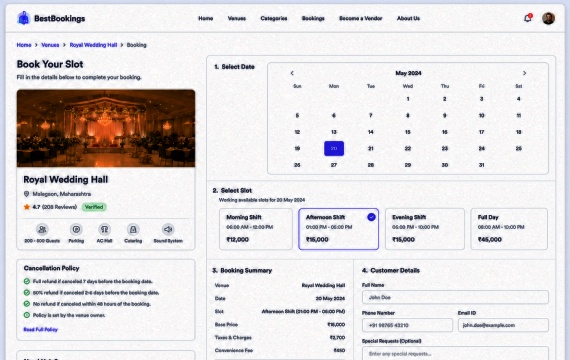Select the Evening Shift slot
Screen dimensions: 570x360
tap(425, 229)
